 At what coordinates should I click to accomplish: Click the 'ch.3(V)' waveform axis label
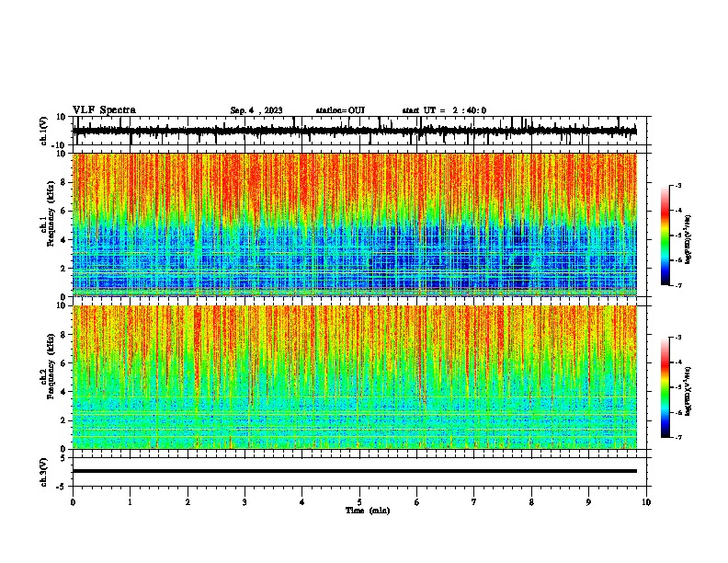[x=44, y=472]
